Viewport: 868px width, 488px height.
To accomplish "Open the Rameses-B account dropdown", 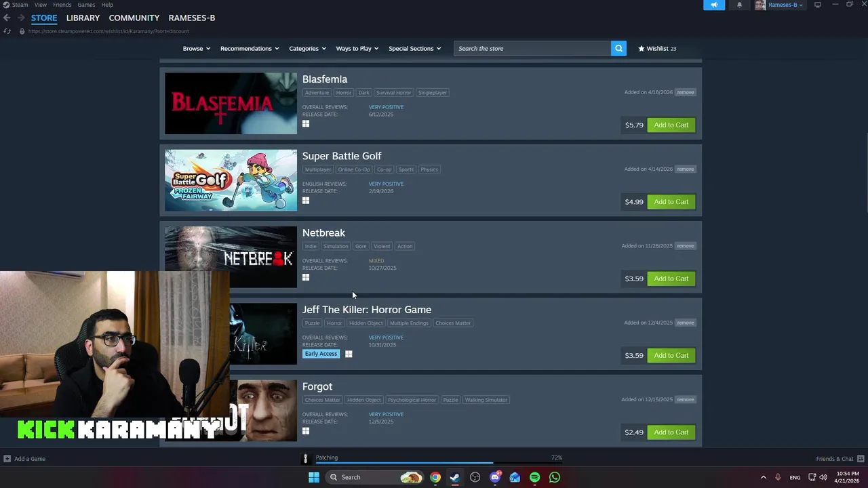I will (x=785, y=5).
